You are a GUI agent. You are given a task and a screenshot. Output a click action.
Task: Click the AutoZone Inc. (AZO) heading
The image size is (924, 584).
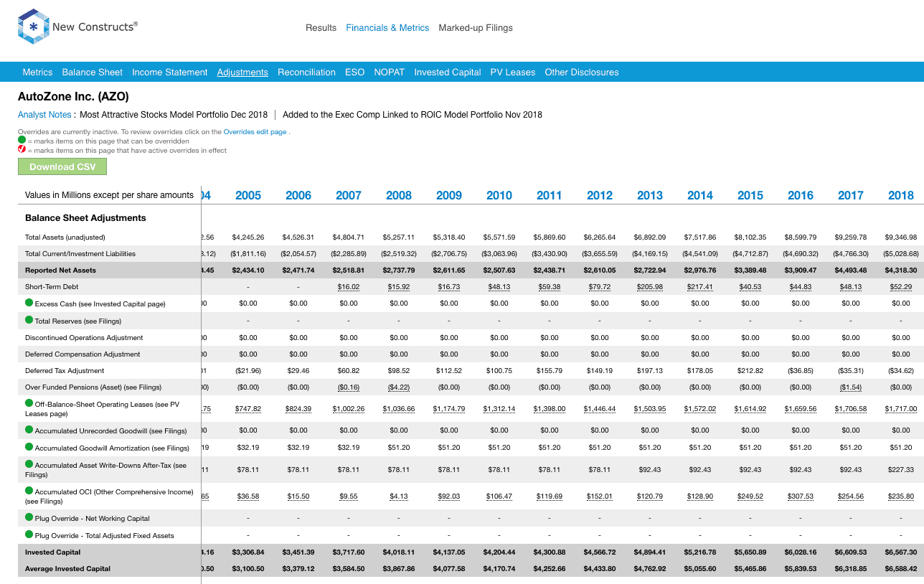[x=73, y=96]
